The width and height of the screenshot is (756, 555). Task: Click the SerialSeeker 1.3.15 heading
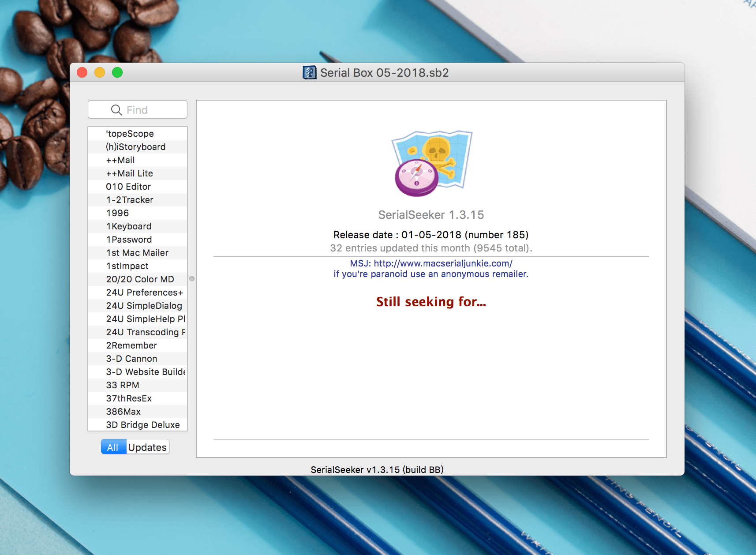(431, 215)
